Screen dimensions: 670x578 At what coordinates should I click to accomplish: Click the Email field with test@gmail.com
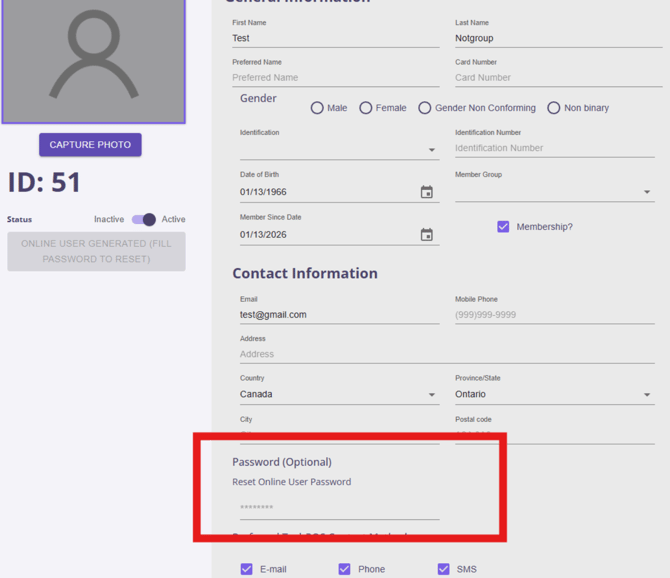336,314
